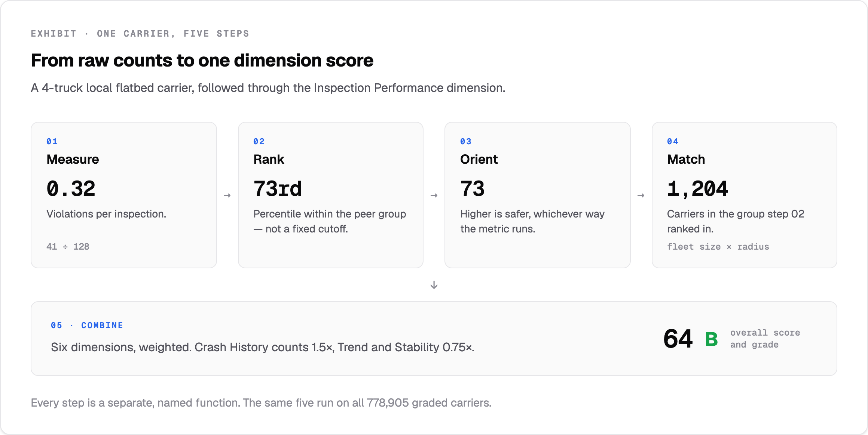Image resolution: width=868 pixels, height=435 pixels.
Task: Click the 0.32 violations value
Action: [x=71, y=188]
